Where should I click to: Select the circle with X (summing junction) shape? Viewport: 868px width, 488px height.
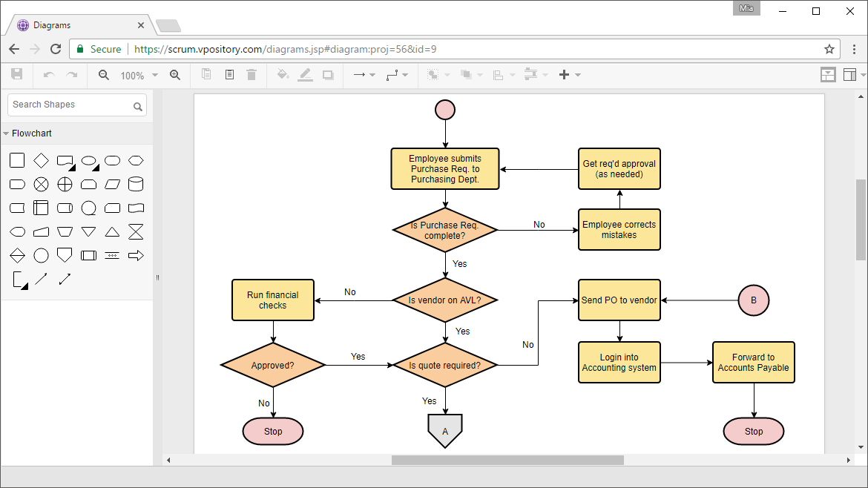(x=41, y=184)
